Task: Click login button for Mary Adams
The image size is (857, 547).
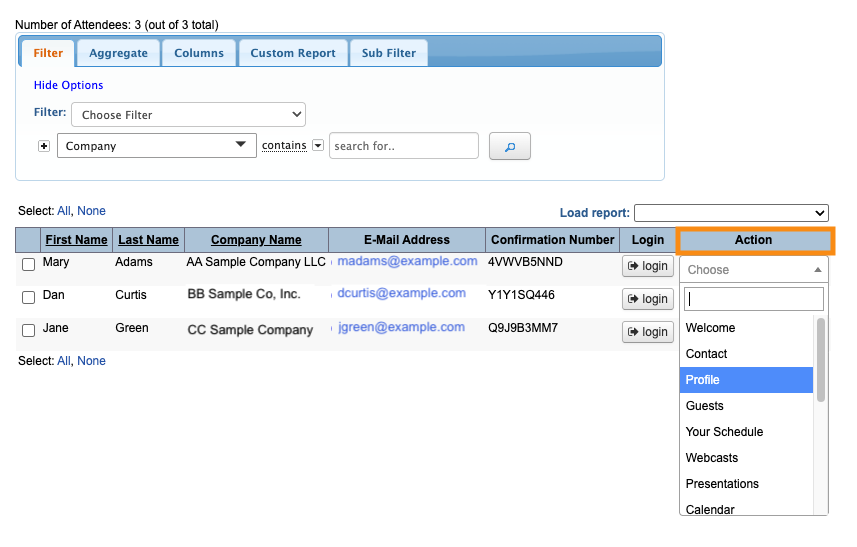Action: click(648, 266)
